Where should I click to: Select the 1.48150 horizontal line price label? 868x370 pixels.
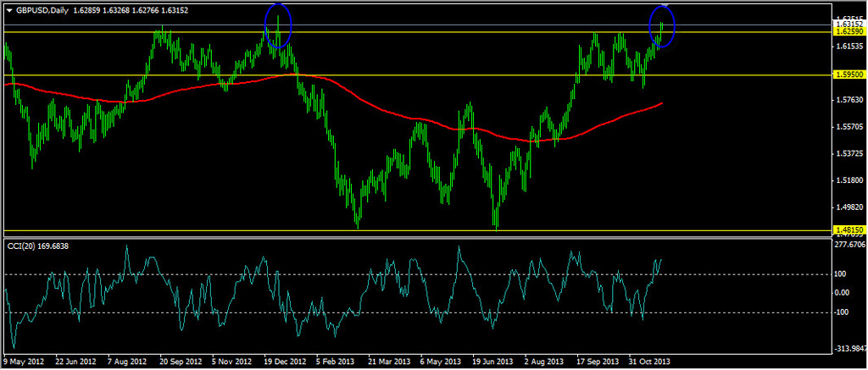(849, 229)
